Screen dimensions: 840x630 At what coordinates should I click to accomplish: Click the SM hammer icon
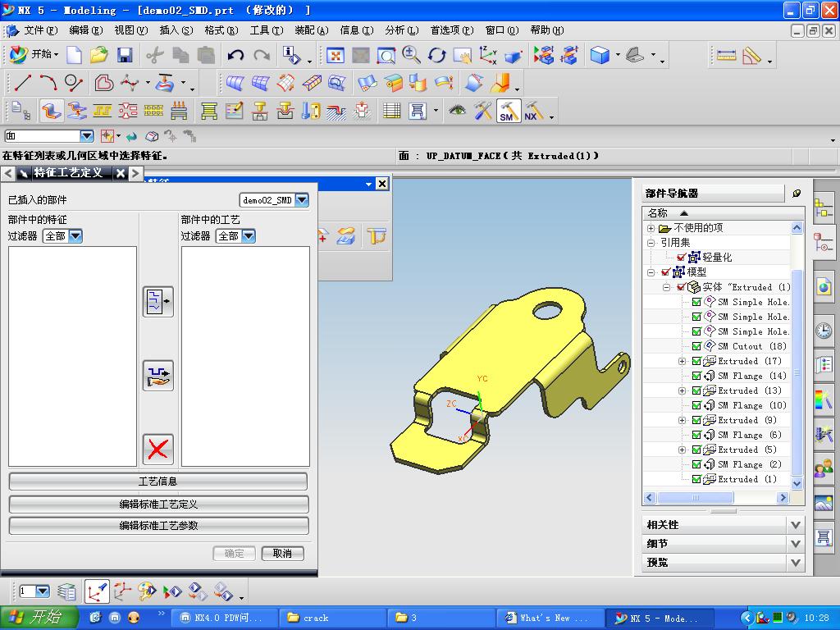(x=508, y=112)
